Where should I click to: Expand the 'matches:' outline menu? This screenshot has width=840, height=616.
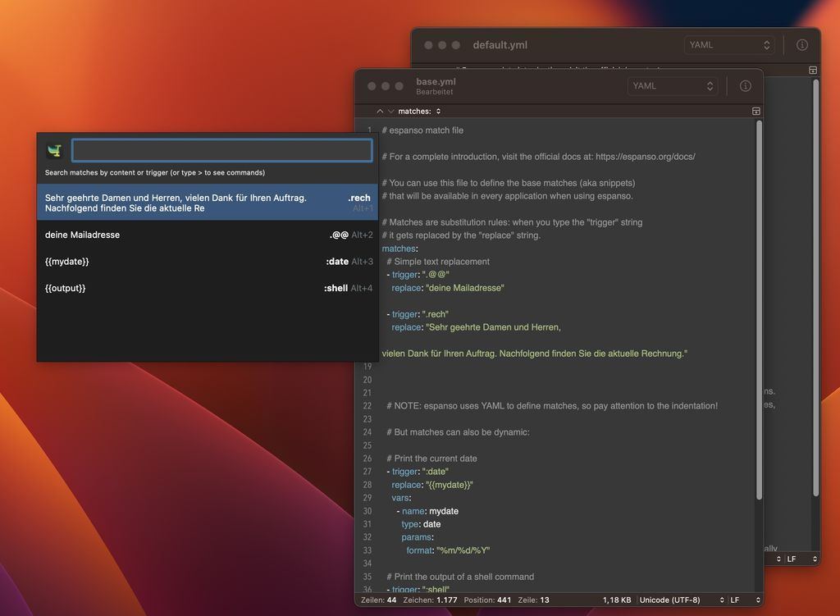coord(419,111)
